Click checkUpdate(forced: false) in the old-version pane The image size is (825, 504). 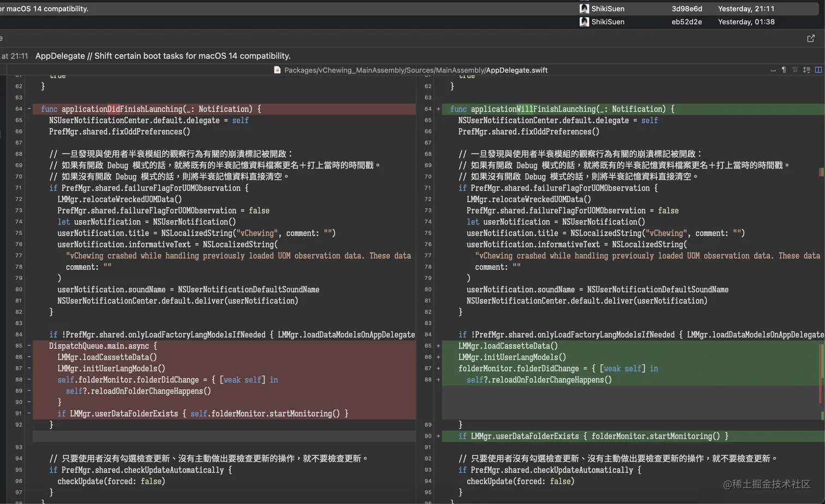coord(111,481)
